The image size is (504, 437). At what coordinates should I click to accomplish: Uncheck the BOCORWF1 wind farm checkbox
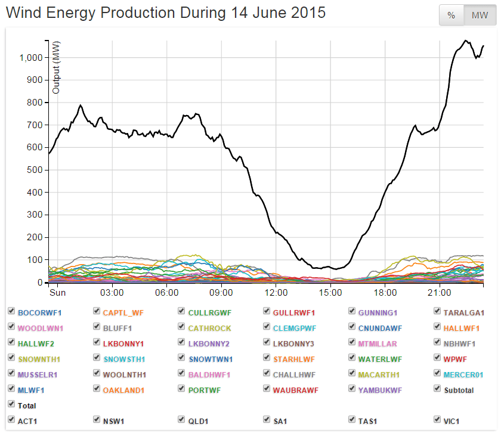(11, 312)
